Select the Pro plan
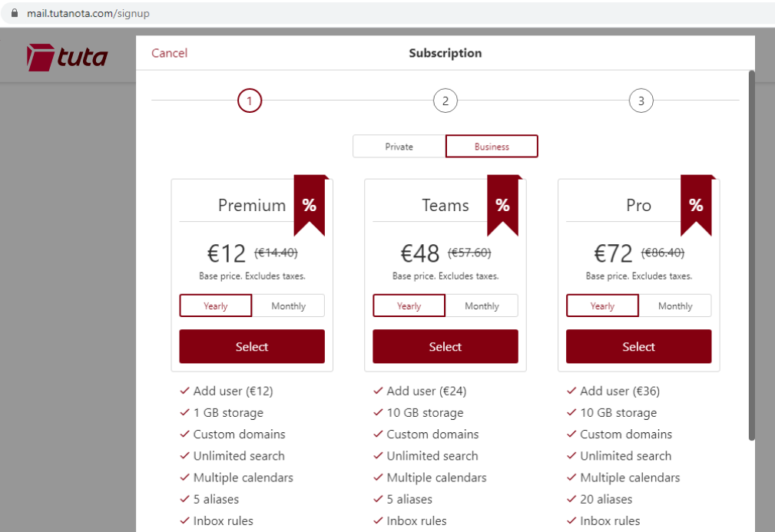 (x=638, y=347)
